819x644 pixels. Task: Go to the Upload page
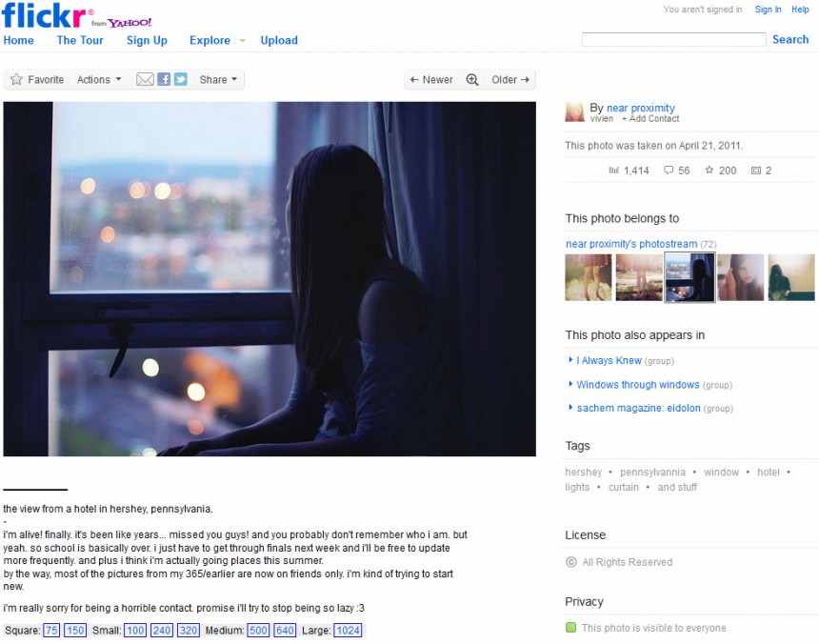point(278,41)
